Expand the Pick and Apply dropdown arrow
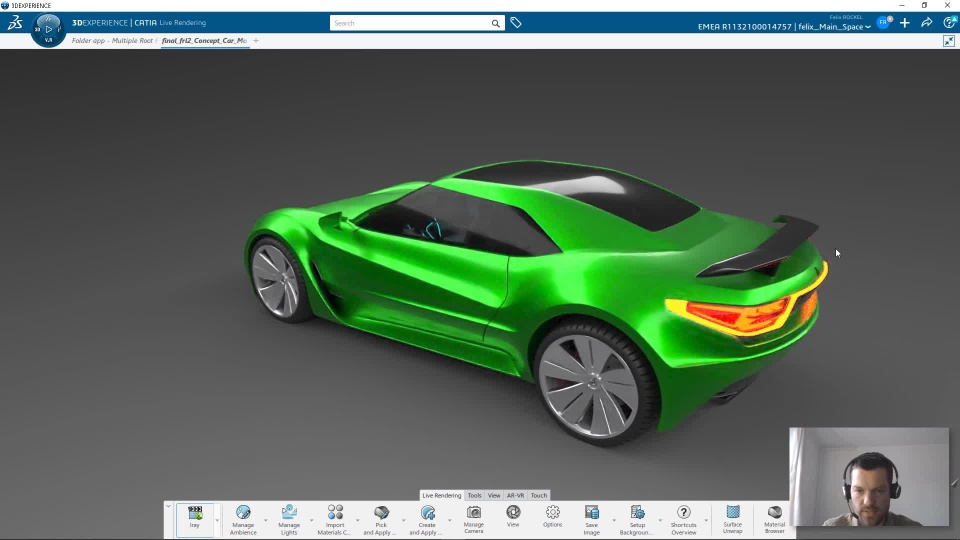This screenshot has width=960, height=540. (x=404, y=520)
